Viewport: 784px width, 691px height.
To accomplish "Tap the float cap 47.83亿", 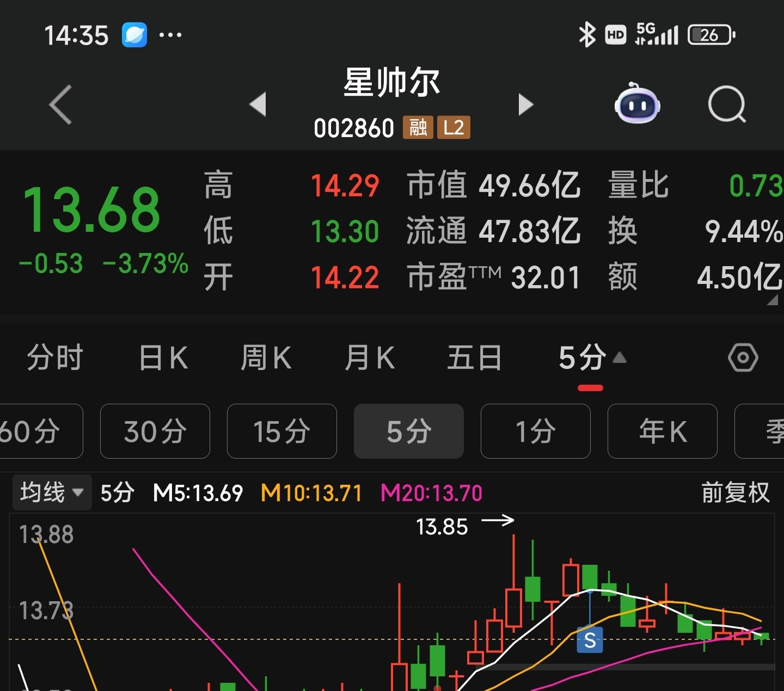I will 530,231.
